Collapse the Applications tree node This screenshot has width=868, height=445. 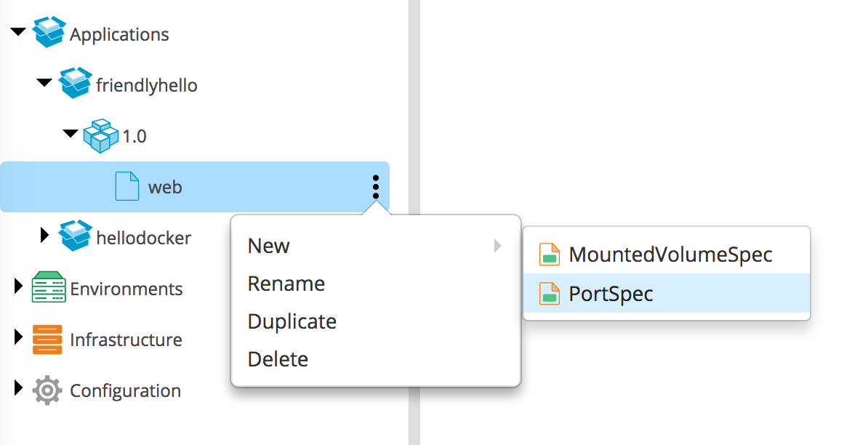coord(19,33)
